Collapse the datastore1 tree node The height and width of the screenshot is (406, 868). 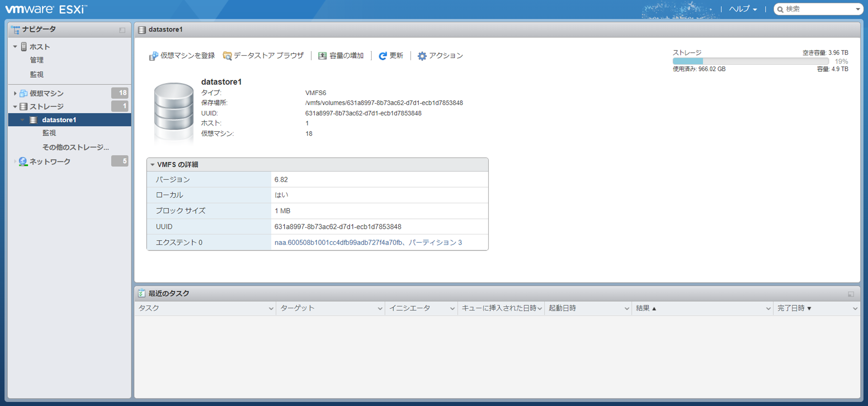[x=22, y=120]
